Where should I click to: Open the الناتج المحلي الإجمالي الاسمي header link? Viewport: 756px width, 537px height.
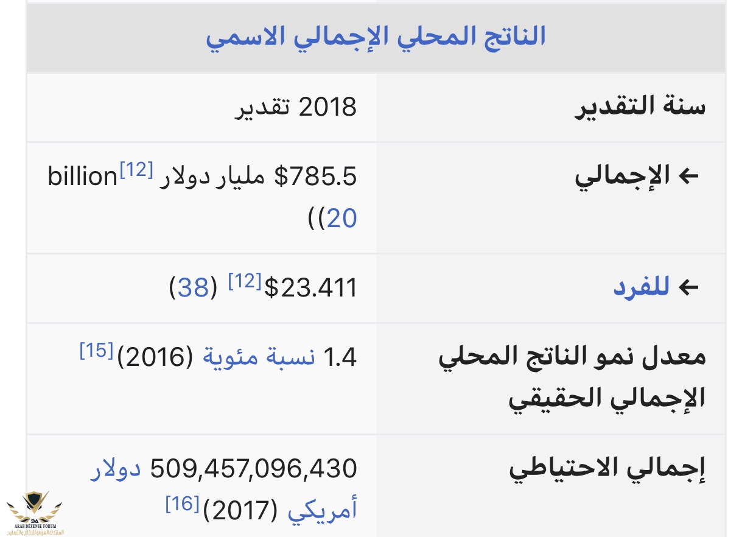tap(376, 37)
